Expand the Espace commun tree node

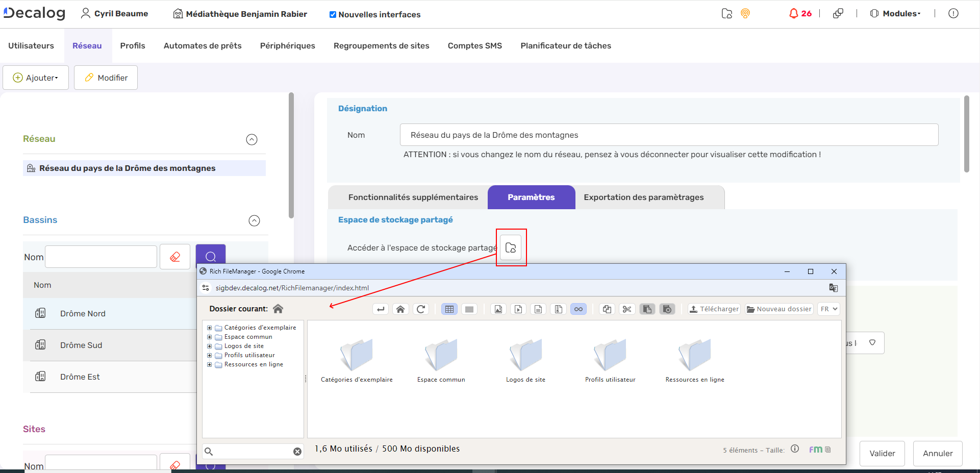coord(209,337)
